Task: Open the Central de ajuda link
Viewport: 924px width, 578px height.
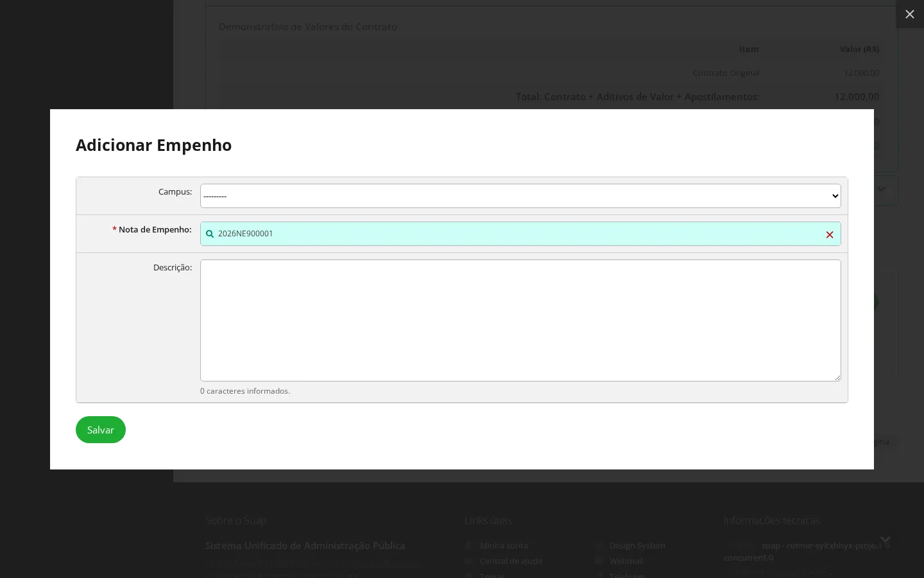Action: [x=511, y=561]
